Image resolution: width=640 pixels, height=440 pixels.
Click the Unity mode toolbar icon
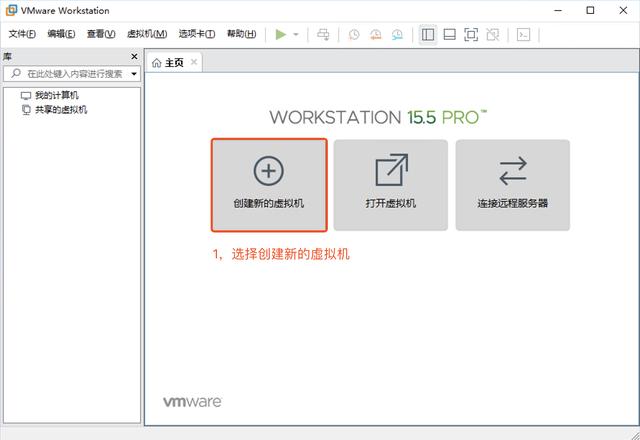[x=493, y=35]
